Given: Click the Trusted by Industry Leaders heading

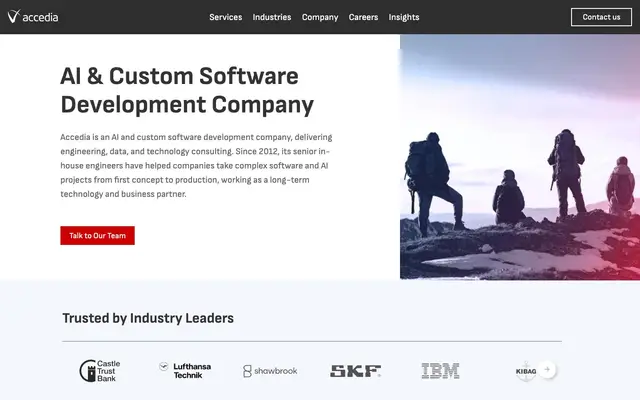Looking at the screenshot, I should (148, 318).
